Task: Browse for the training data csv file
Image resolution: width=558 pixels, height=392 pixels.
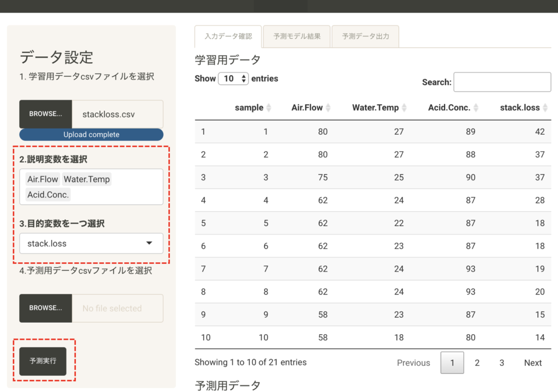Action: [46, 114]
